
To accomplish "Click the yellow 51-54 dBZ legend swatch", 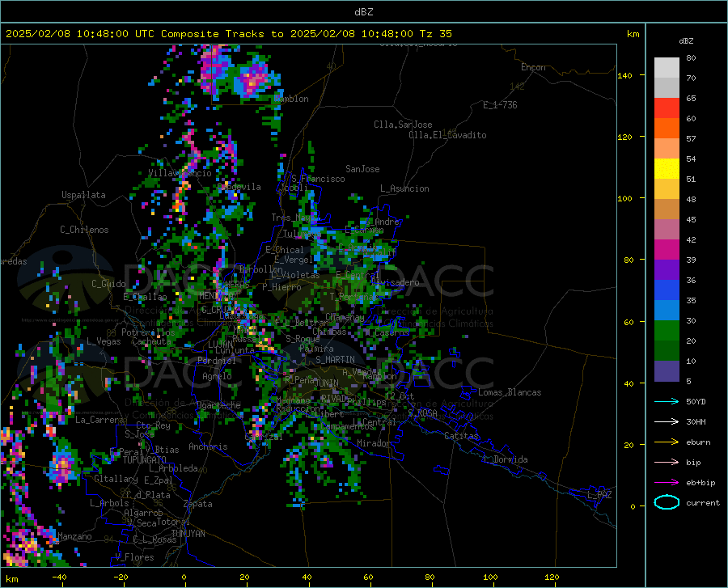I will coord(667,168).
